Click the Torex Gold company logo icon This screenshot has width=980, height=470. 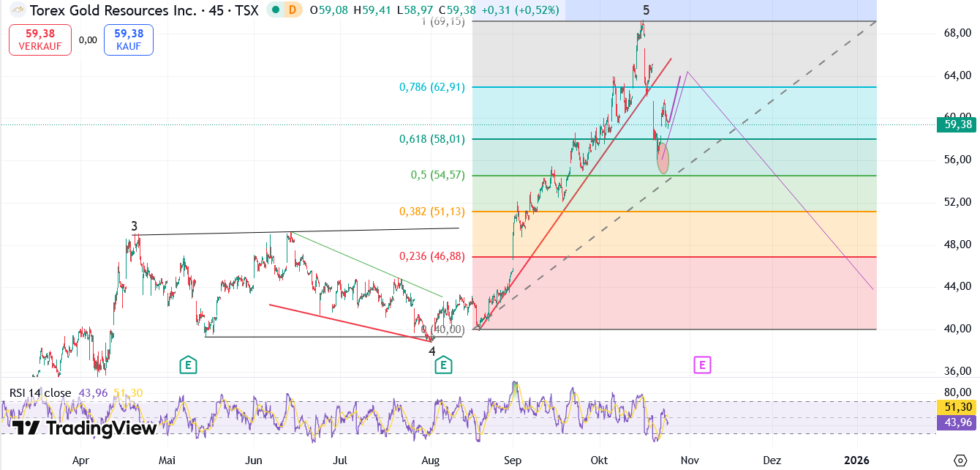[x=19, y=10]
